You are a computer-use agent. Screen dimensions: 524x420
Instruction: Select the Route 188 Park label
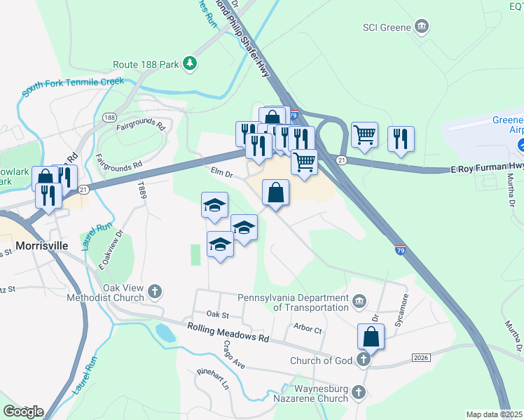tap(146, 64)
